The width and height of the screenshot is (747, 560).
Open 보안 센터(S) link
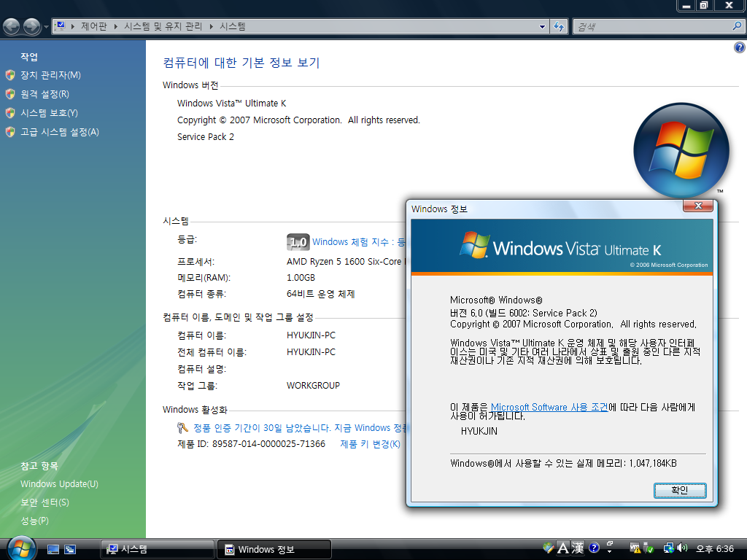[x=44, y=502]
